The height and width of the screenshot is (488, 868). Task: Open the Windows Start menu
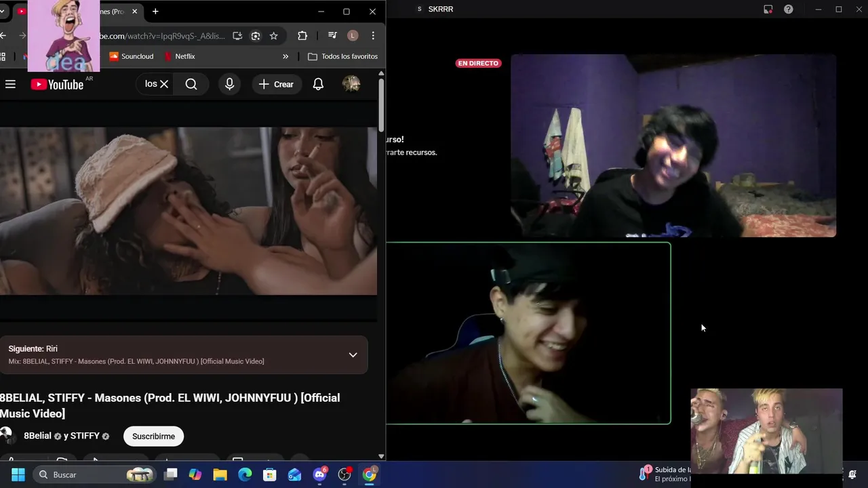pos(18,474)
